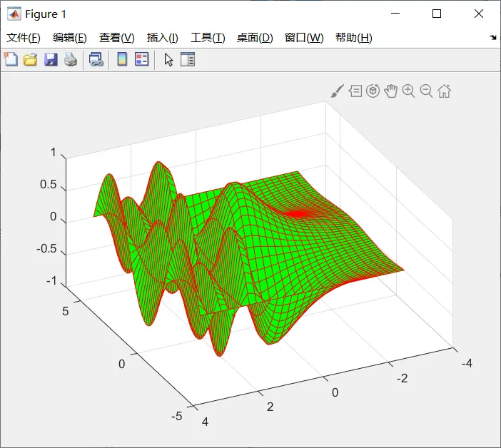Image resolution: width=501 pixels, height=448 pixels.
Task: Click the axis tick label -5
Action: (177, 416)
